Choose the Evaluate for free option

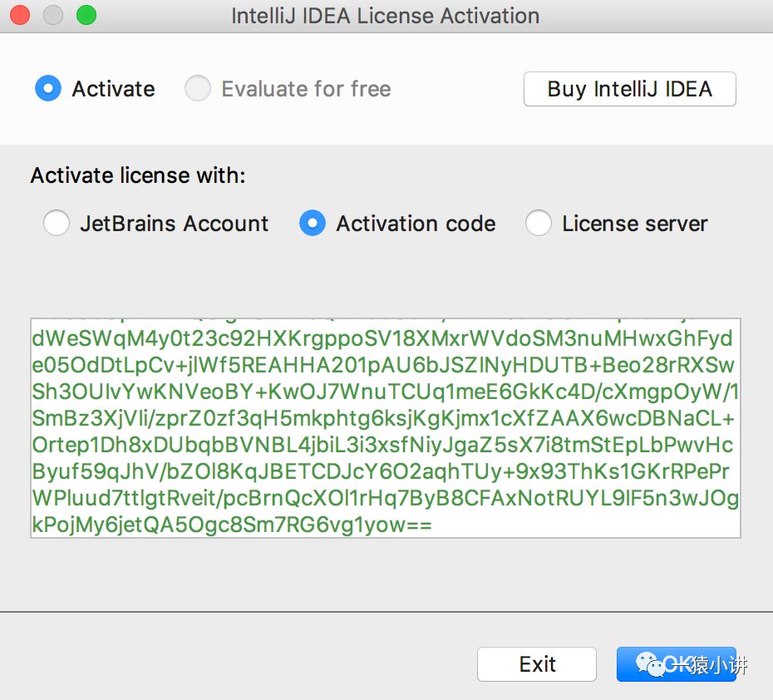pyautogui.click(x=198, y=89)
